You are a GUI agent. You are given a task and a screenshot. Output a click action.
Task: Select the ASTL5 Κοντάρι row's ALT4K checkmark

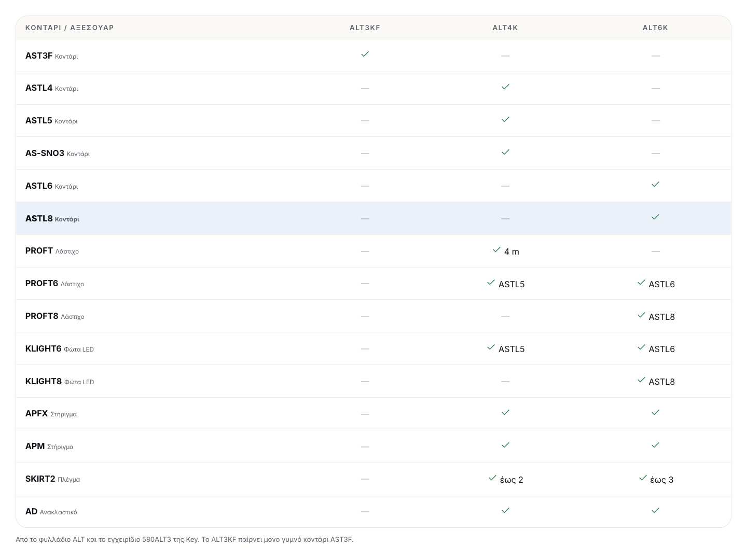pos(506,119)
